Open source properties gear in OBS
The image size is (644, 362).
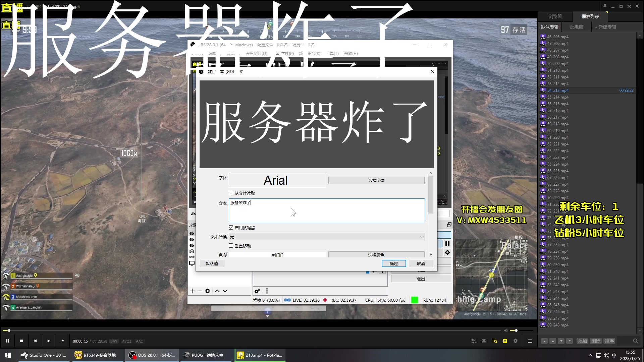[x=208, y=291]
